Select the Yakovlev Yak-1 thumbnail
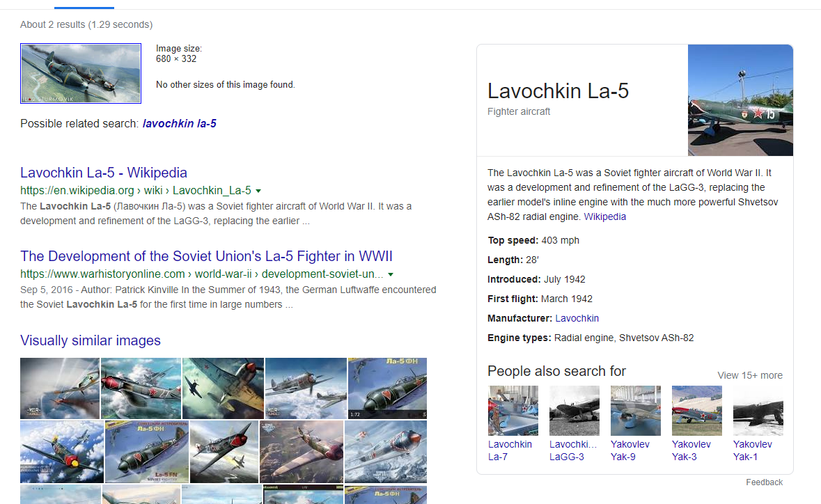The image size is (821, 504). tap(758, 411)
